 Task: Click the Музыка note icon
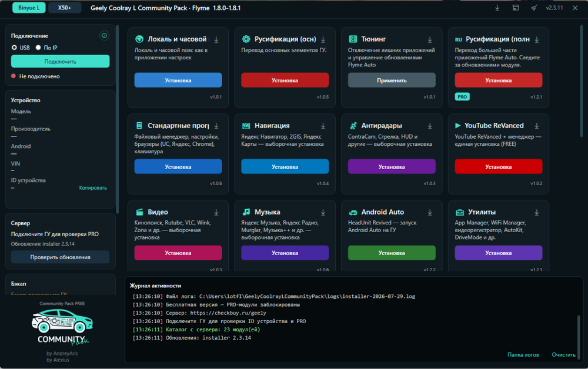246,212
